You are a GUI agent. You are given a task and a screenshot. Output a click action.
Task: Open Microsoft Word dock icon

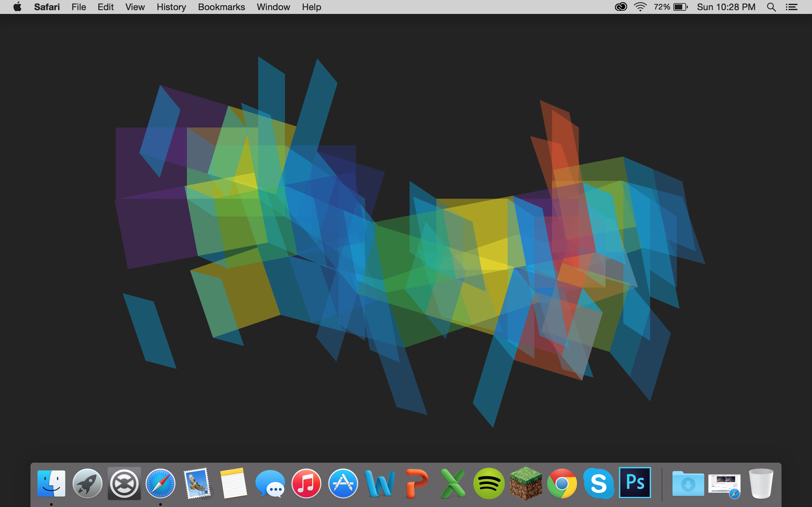(379, 483)
